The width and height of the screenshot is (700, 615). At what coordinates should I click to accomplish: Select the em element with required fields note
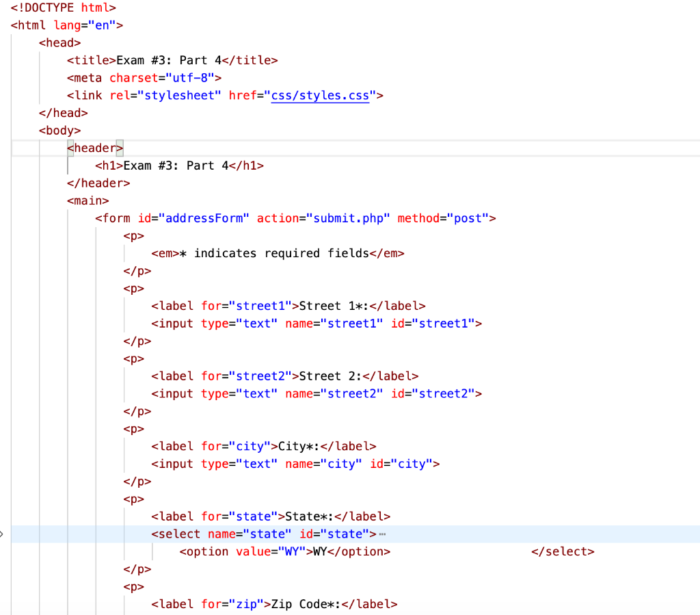click(x=273, y=253)
